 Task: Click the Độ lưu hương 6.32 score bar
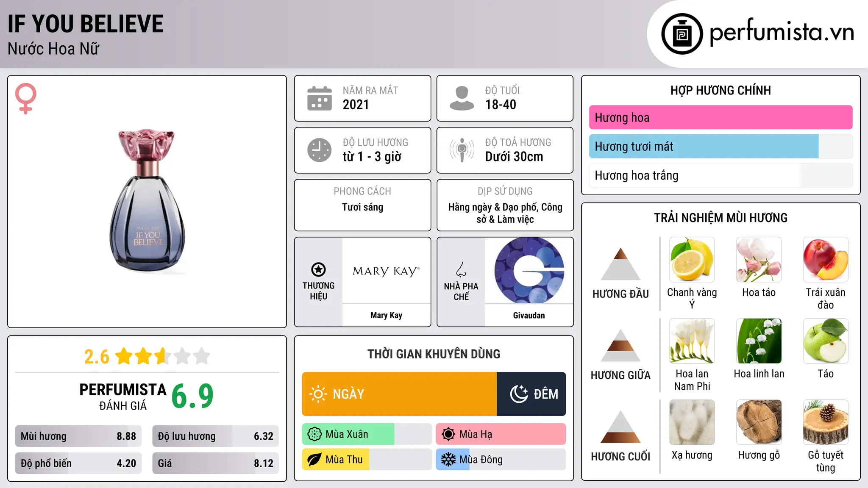(x=215, y=436)
